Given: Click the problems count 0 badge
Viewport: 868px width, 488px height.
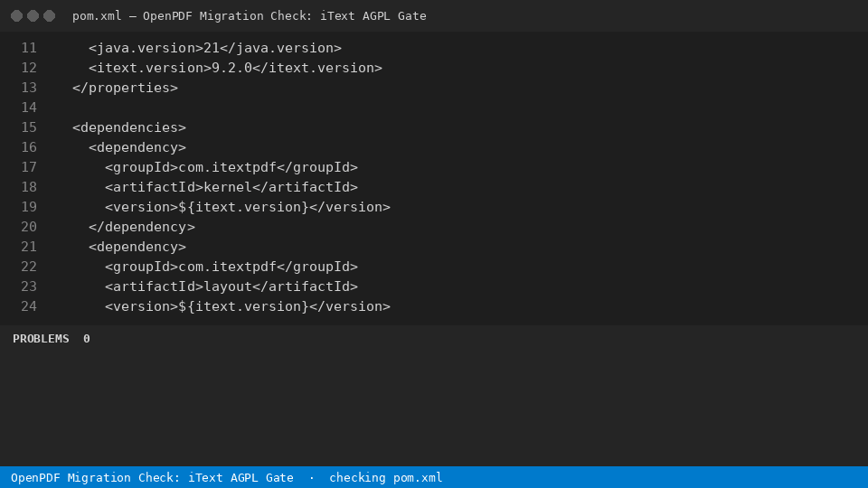Looking at the screenshot, I should point(87,339).
